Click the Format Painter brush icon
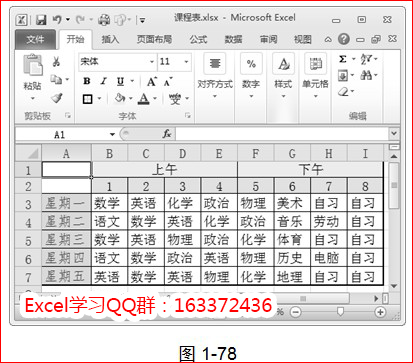 click(x=56, y=98)
